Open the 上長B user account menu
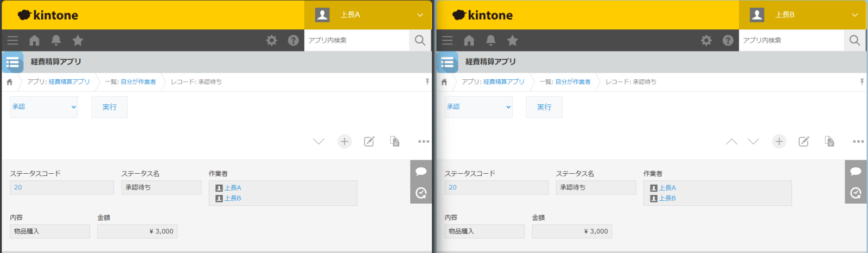Screen dimensions: 868x253 [802, 15]
